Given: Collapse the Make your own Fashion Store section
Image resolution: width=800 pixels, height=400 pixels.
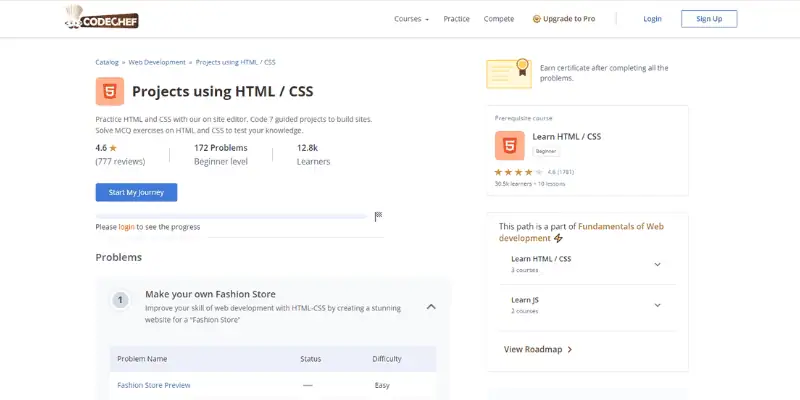Looking at the screenshot, I should click(x=431, y=307).
